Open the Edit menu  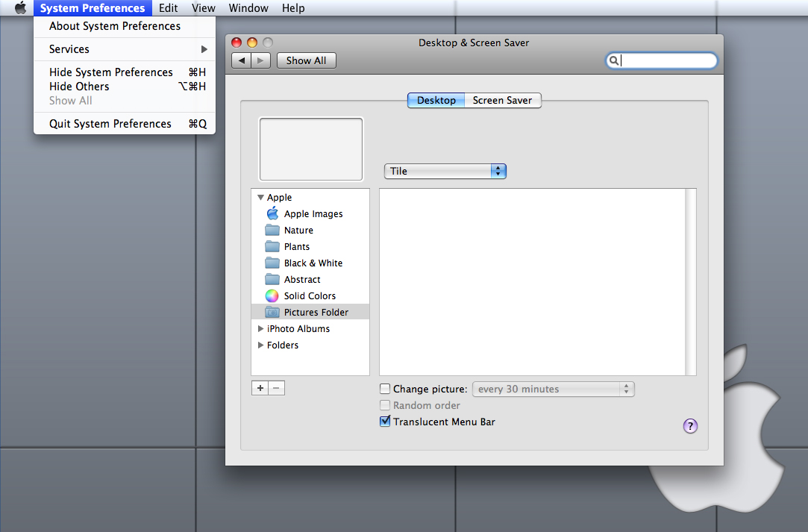168,8
